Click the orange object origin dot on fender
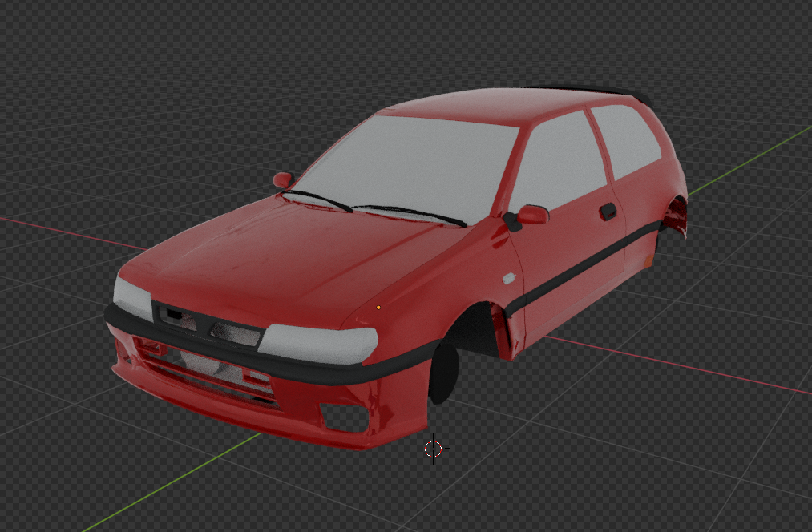 tap(378, 308)
